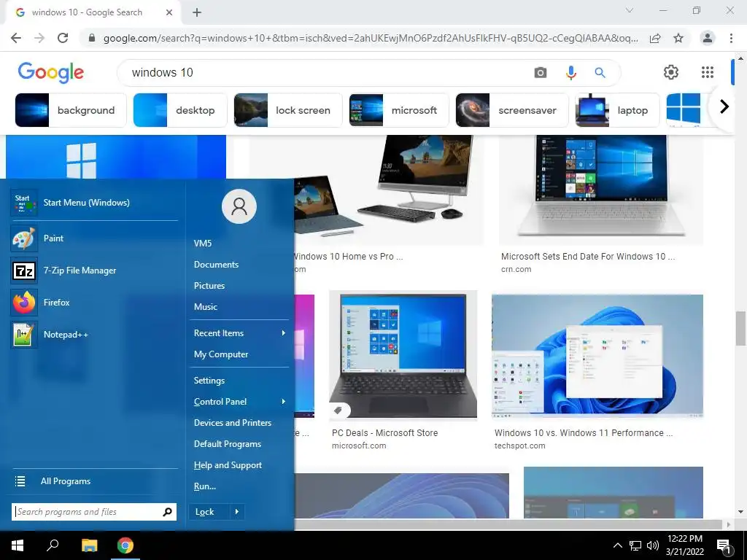This screenshot has height=560, width=747.
Task: Launch 7-Zip File Manager
Action: point(94,271)
